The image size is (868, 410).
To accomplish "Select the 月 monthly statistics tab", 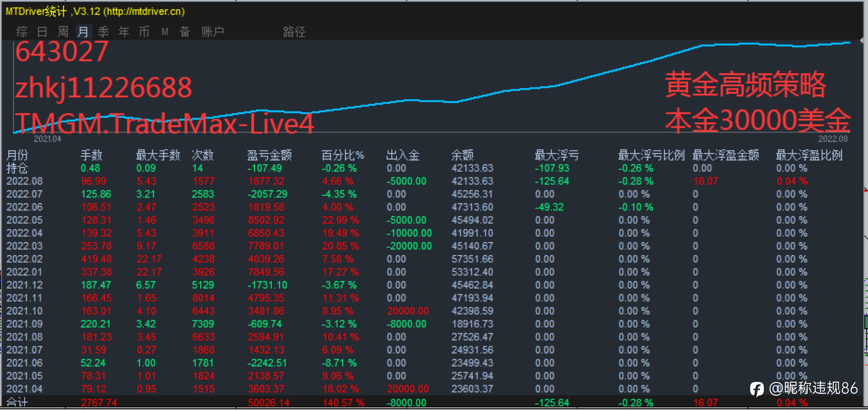I will tap(83, 32).
